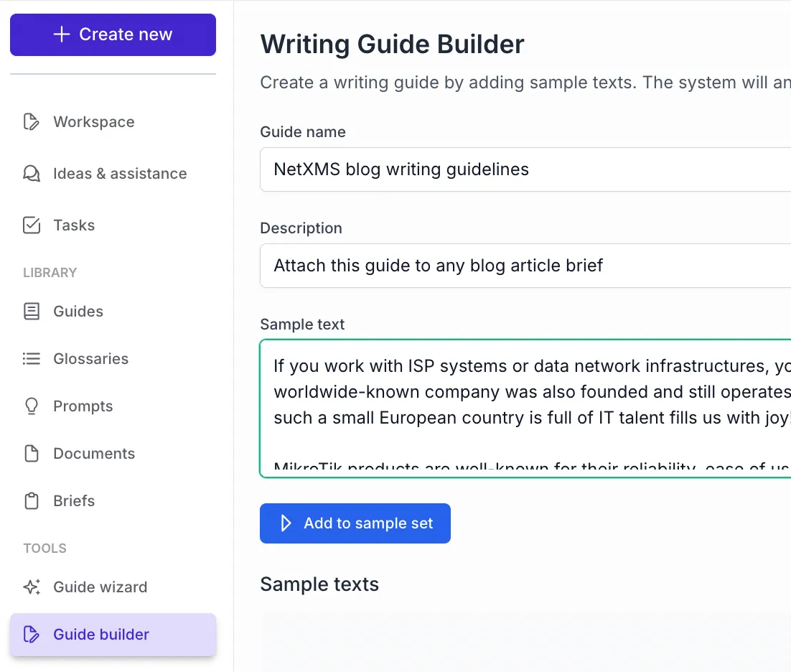Image resolution: width=791 pixels, height=672 pixels.
Task: Click the play arrow on Add to sample set
Action: click(x=286, y=523)
